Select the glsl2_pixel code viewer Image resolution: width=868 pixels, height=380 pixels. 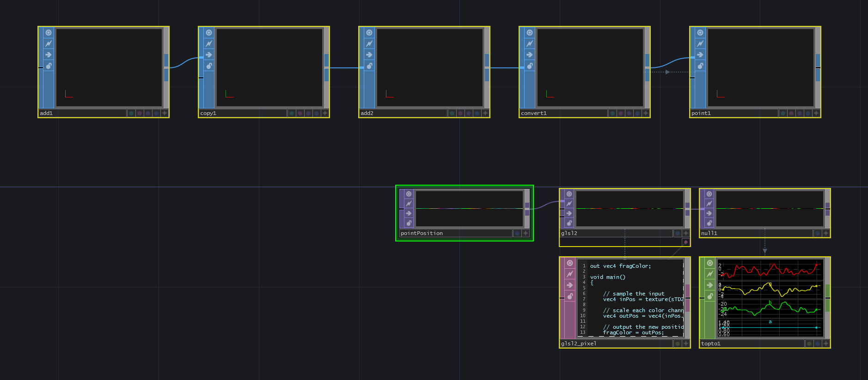(630, 298)
